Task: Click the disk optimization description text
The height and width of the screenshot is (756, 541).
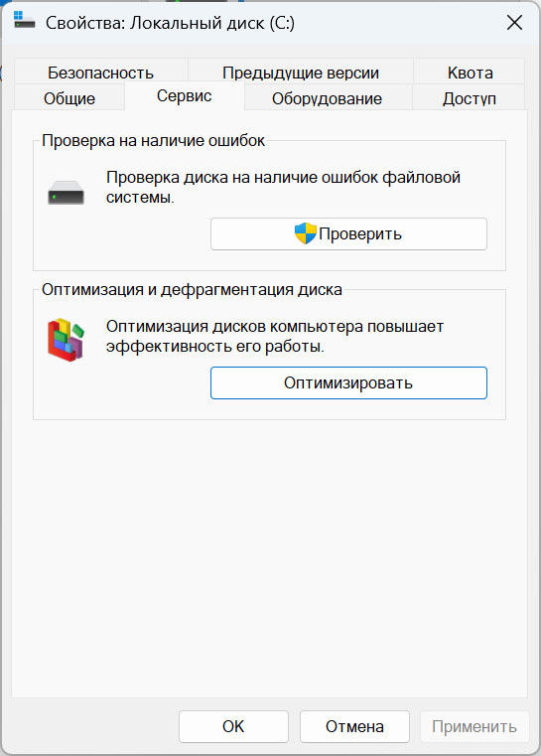Action: (x=275, y=336)
